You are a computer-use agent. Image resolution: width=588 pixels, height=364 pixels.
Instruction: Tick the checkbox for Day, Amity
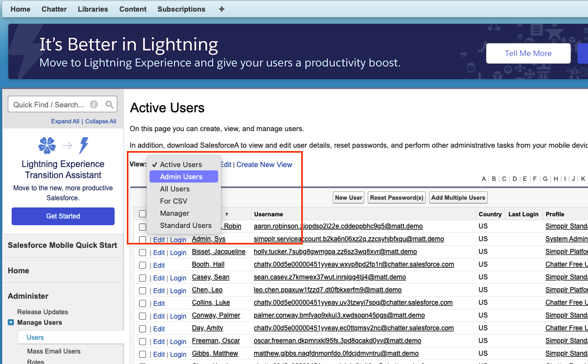coord(142,329)
